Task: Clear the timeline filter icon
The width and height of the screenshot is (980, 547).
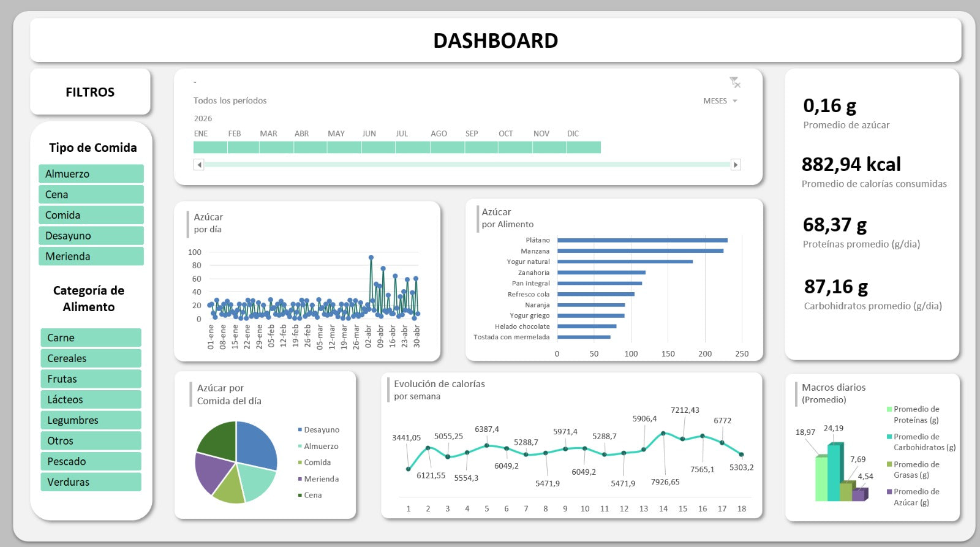Action: [735, 82]
